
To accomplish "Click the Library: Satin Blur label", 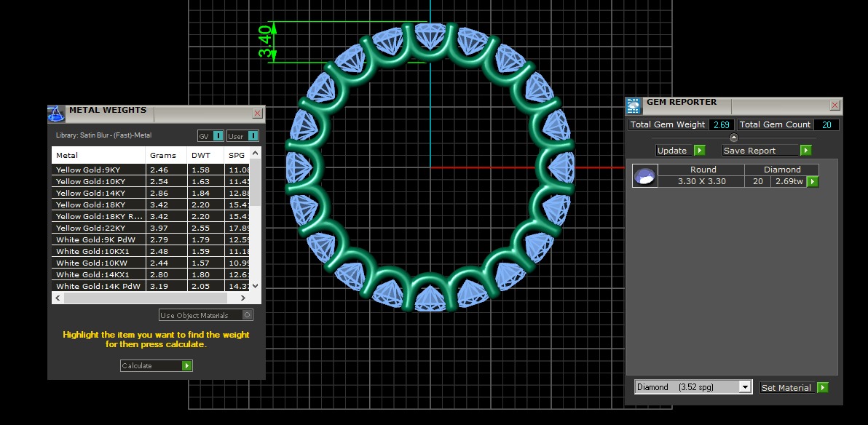I will [x=103, y=135].
